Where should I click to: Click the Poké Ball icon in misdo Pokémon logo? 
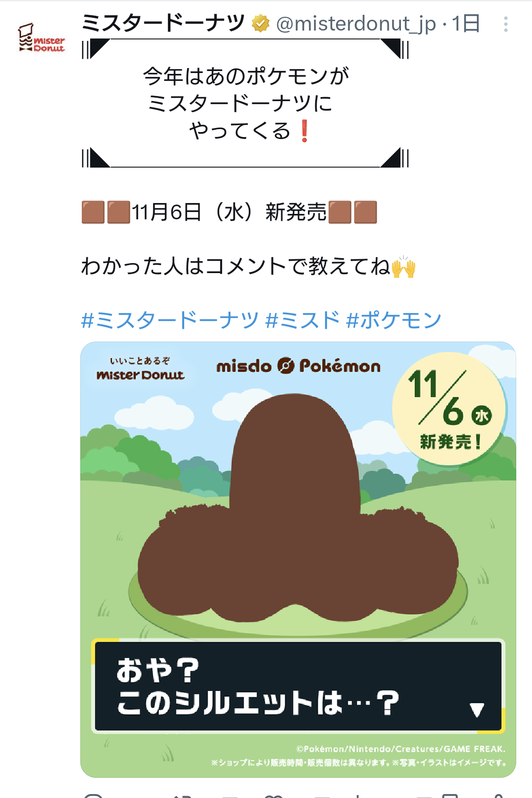(286, 366)
